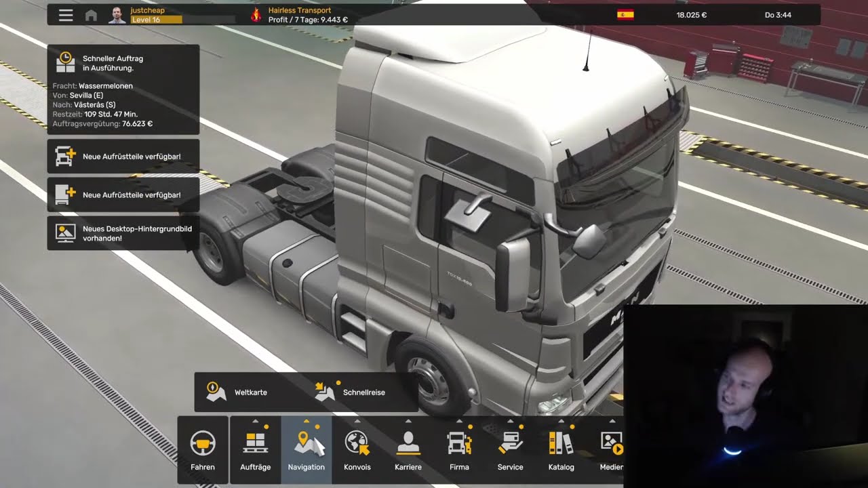The image size is (868, 488).
Task: Open the hamburger main menu
Action: point(66,15)
